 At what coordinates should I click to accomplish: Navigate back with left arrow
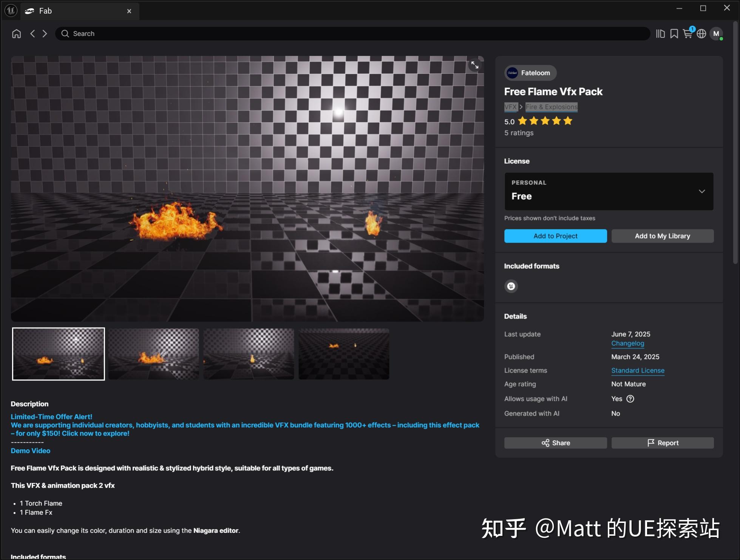[33, 34]
